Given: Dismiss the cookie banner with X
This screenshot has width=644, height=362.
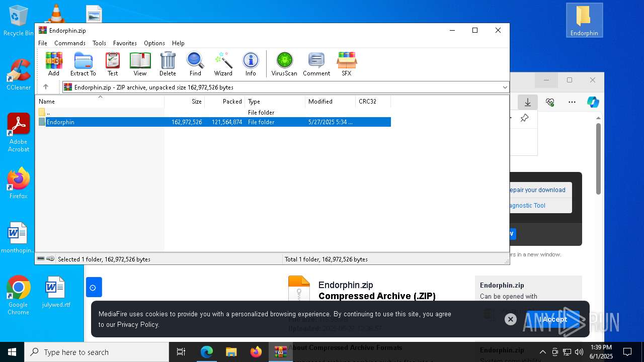Looking at the screenshot, I should pos(511,319).
